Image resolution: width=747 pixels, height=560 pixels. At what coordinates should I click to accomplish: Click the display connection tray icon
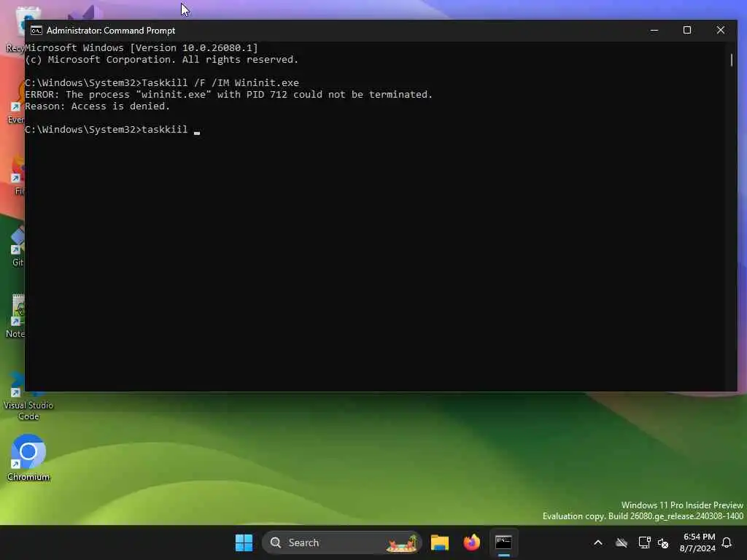click(x=644, y=542)
